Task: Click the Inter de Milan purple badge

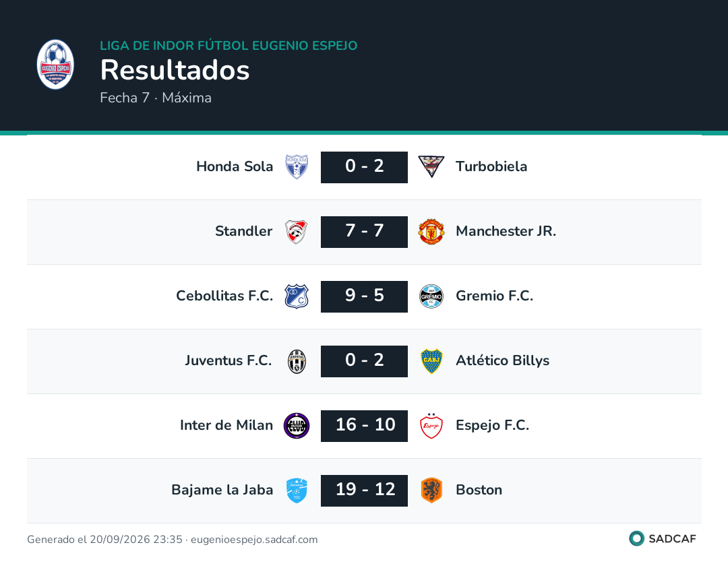Action: [296, 426]
